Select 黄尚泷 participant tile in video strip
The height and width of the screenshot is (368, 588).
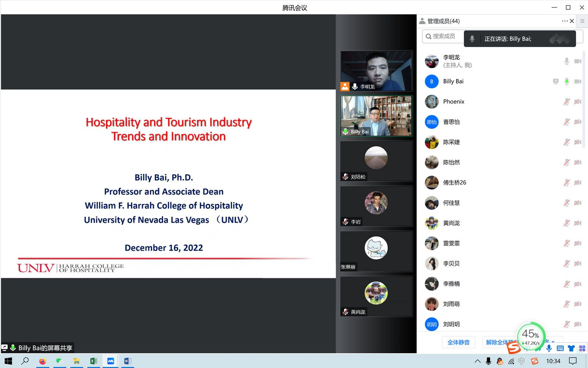[x=376, y=296]
